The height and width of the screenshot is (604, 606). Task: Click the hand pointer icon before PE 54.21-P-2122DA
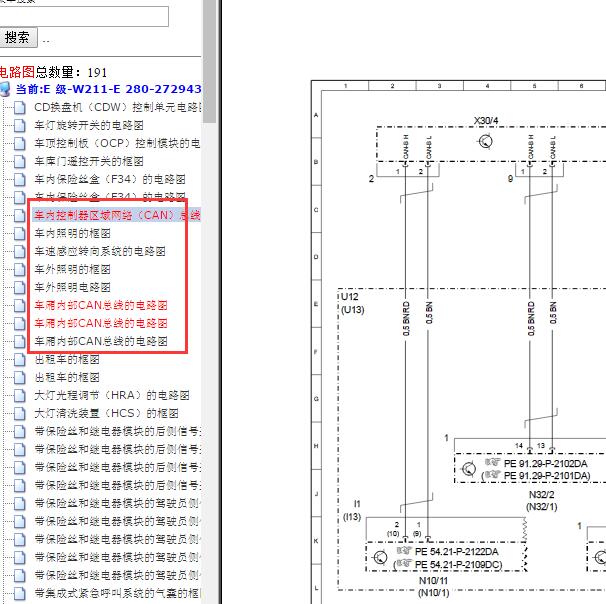(x=404, y=550)
